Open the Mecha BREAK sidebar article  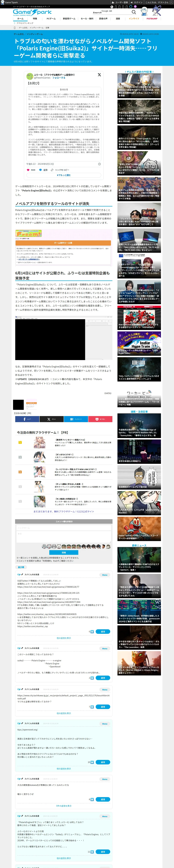pyautogui.click(x=139, y=86)
